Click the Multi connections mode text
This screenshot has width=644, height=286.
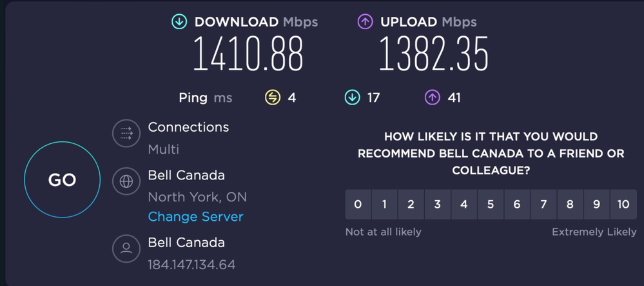164,149
